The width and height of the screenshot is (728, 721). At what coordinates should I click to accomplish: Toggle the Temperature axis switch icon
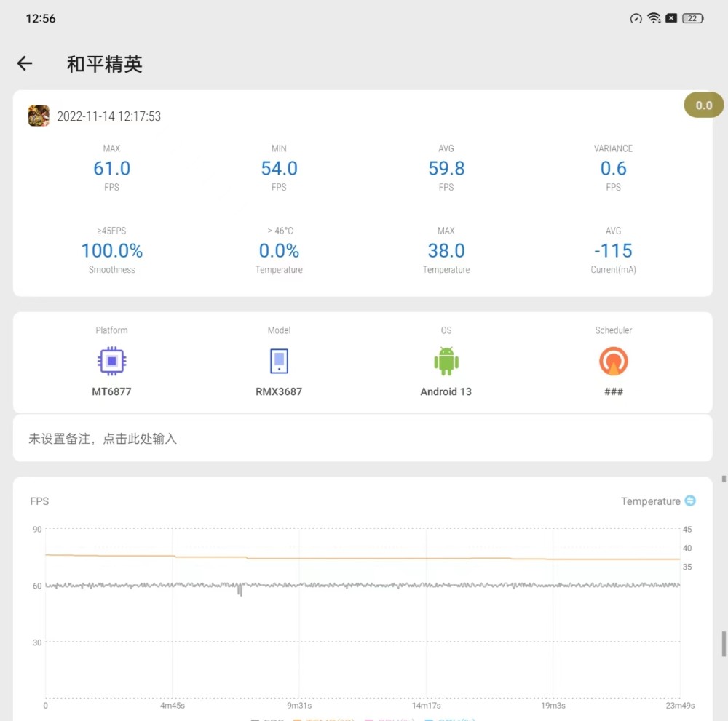click(x=690, y=501)
